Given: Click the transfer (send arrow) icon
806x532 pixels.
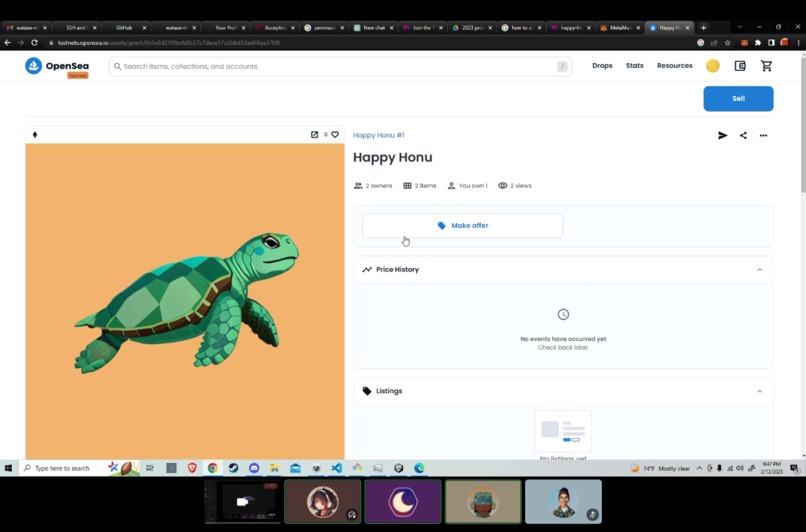Looking at the screenshot, I should coord(722,136).
